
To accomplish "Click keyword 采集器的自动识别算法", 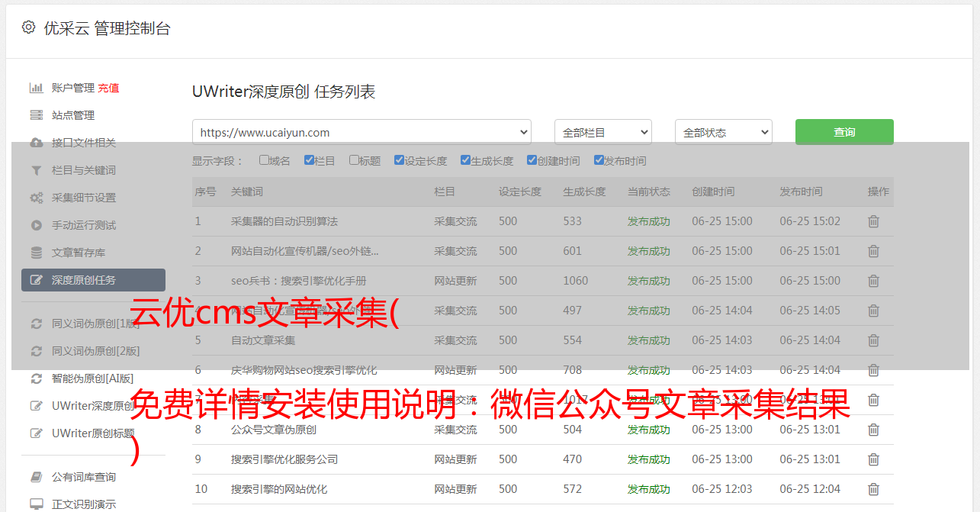I will [x=284, y=221].
